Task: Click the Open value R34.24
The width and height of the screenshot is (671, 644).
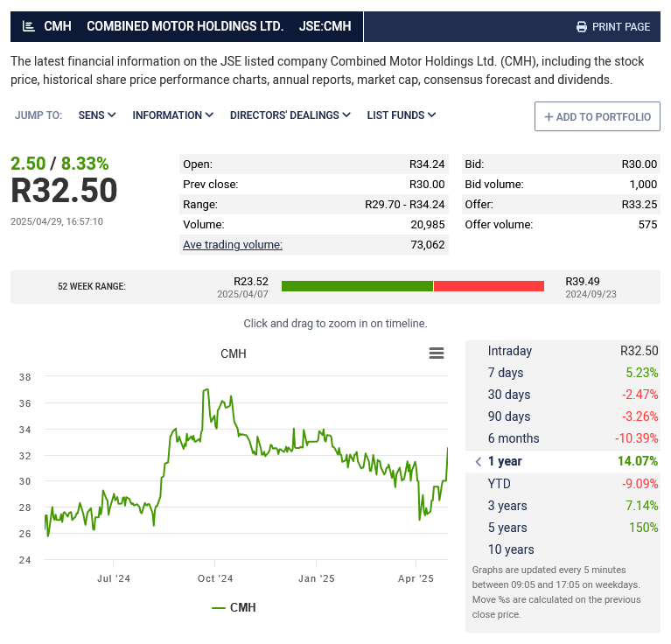Action: click(427, 164)
